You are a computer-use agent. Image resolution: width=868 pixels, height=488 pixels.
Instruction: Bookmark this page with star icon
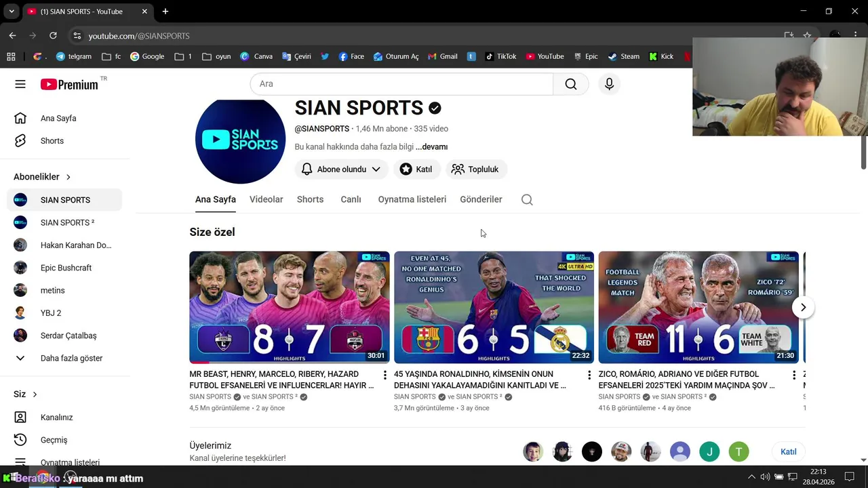pyautogui.click(x=807, y=35)
